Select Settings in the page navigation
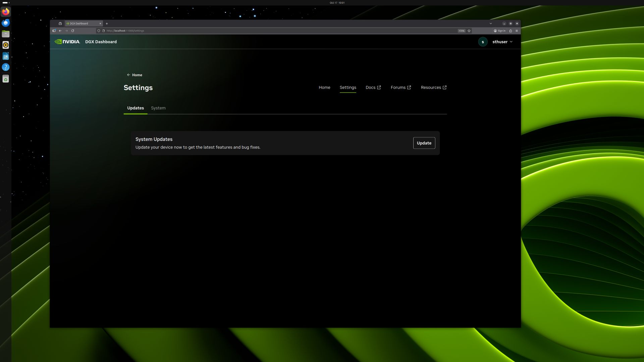This screenshot has height=362, width=644. 348,87
